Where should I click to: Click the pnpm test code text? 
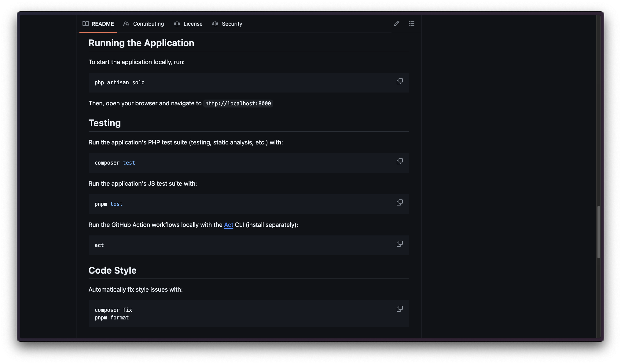[x=108, y=204]
